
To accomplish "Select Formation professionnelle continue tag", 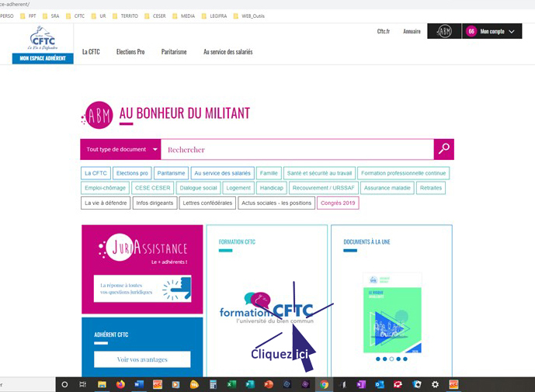I will (403, 173).
